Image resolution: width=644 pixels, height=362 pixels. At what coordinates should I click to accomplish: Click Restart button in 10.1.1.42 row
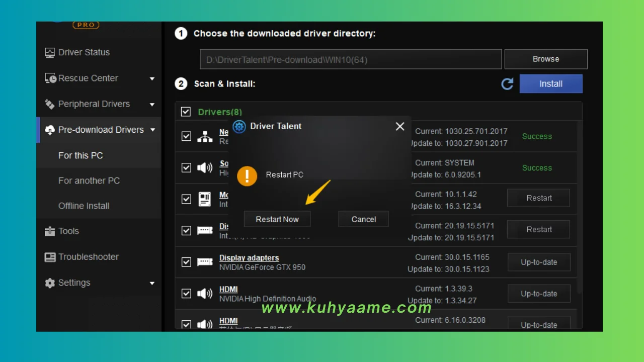coord(539,198)
